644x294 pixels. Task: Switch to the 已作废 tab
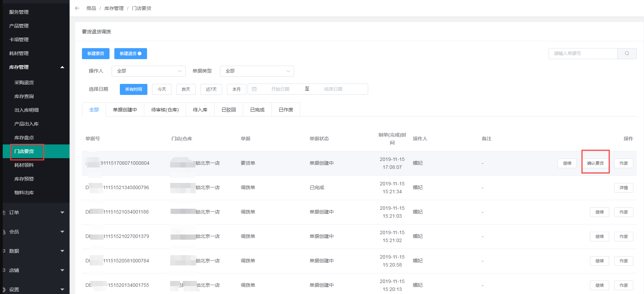click(286, 110)
